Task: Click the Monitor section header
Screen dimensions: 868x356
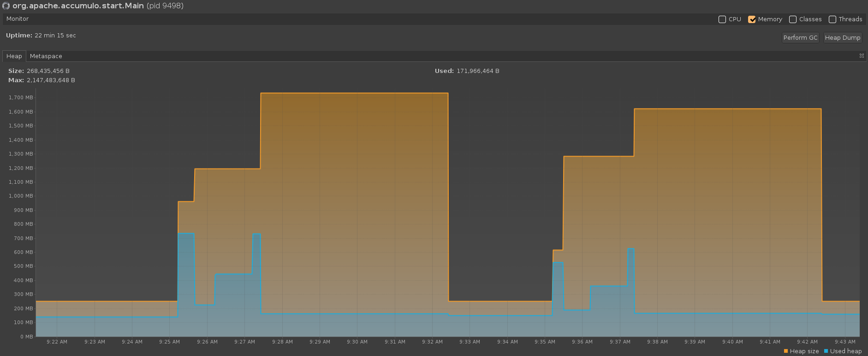Action: 18,19
